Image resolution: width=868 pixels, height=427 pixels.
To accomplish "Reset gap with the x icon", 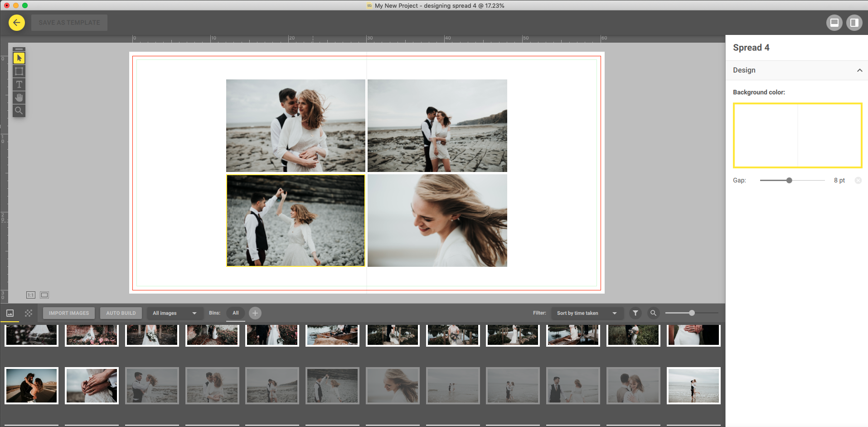I will click(x=858, y=180).
